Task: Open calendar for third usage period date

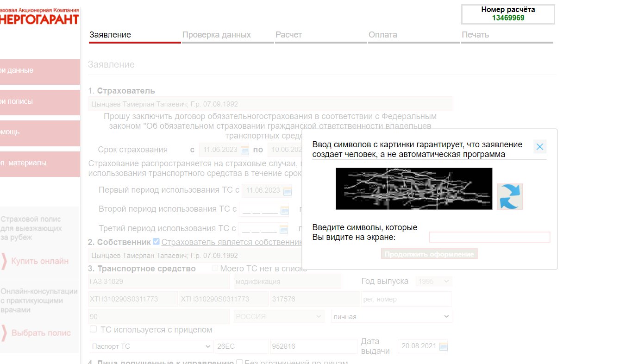Action: (284, 229)
